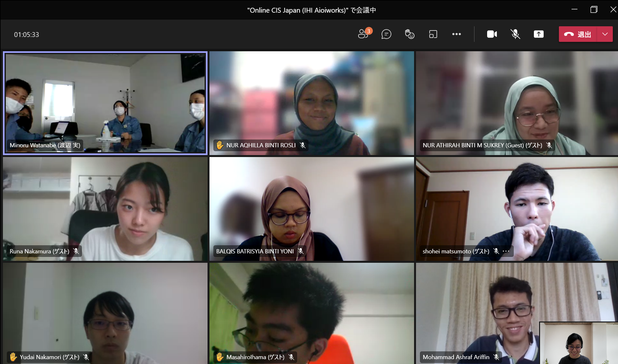
Task: Click BALQIS BATRISYIA BINTI YONI name label
Action: point(255,251)
